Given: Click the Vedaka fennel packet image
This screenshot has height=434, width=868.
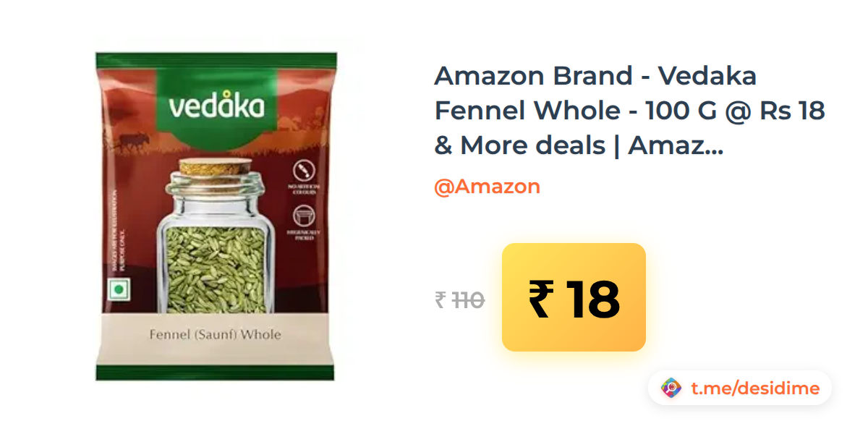Looking at the screenshot, I should pos(216,216).
